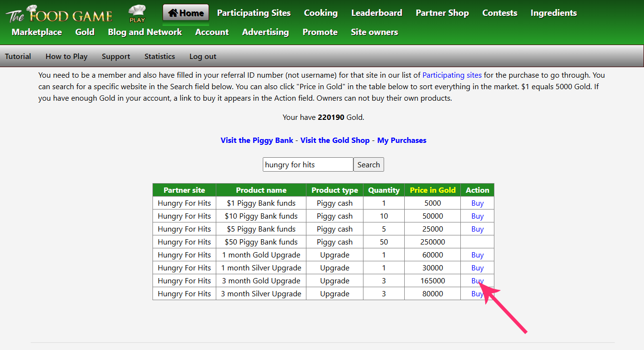This screenshot has height=350, width=644.
Task: Open the Tutorial submenu link
Action: point(18,56)
